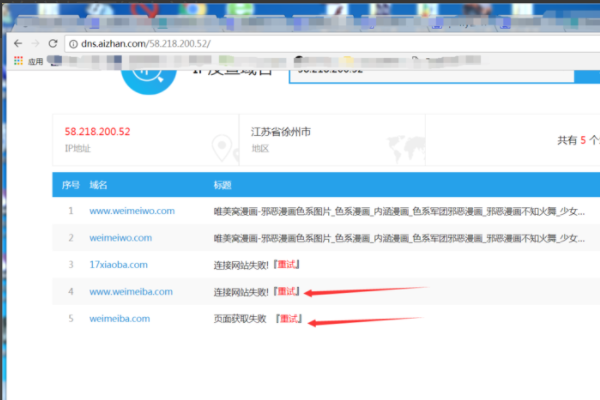Viewport: 600px width, 400px height.
Task: Open site info icon in address bar
Action: [73, 44]
